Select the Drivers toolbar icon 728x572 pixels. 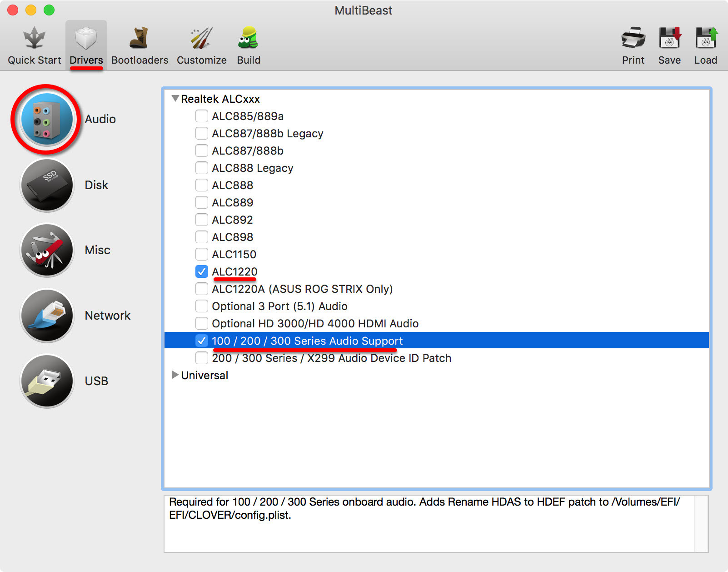pyautogui.click(x=86, y=38)
